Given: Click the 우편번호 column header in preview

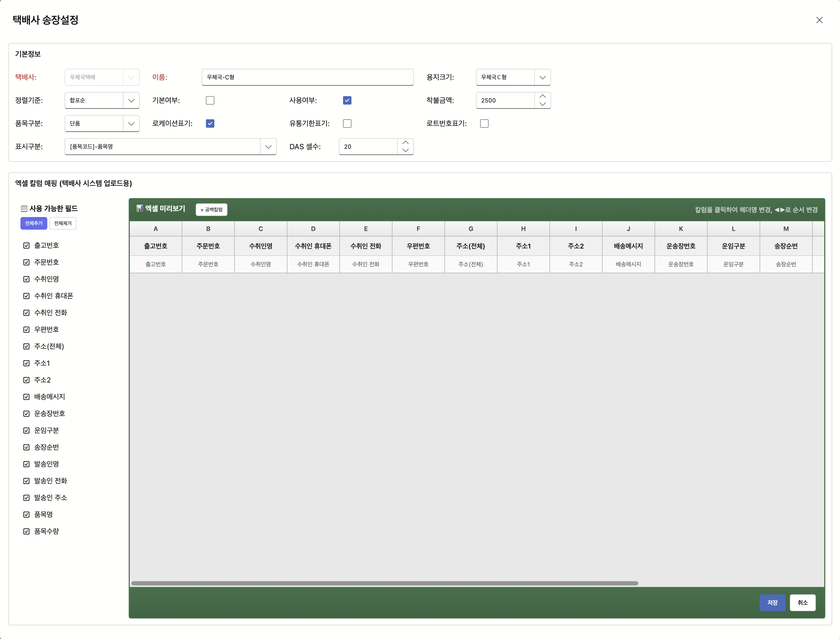Looking at the screenshot, I should [x=418, y=246].
